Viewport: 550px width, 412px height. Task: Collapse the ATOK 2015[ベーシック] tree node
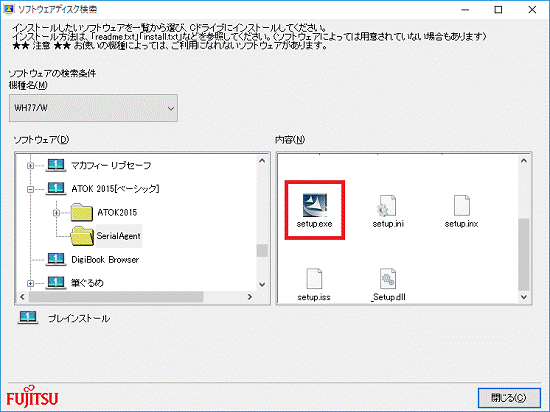(31, 189)
